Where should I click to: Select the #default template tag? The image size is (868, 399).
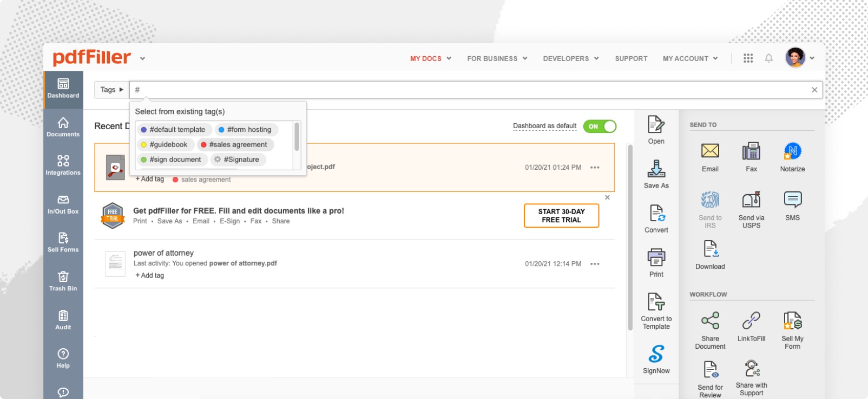174,130
